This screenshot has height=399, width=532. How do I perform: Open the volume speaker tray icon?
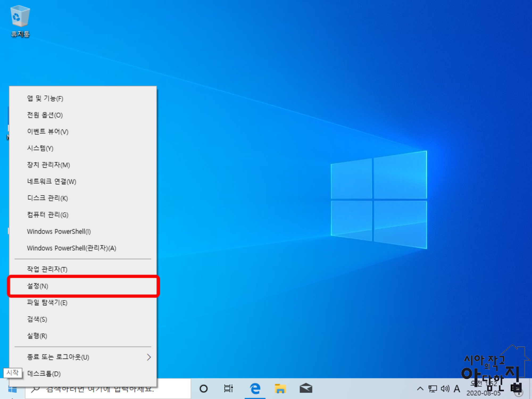[445, 389]
